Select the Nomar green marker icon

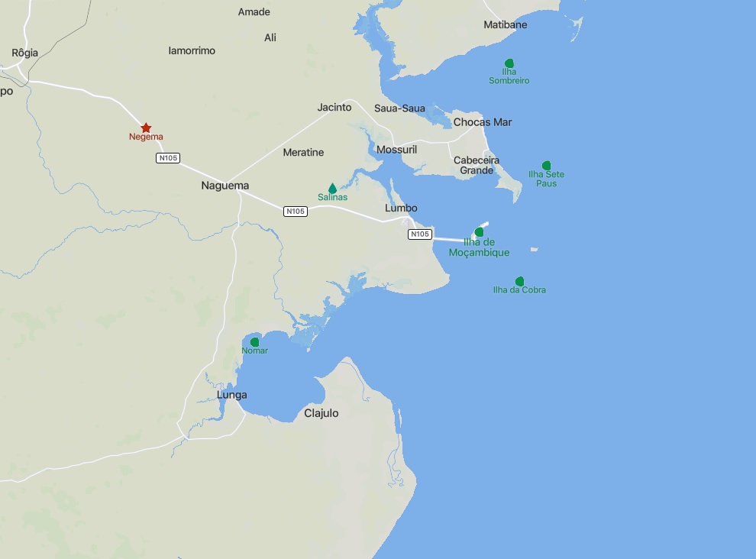click(x=254, y=342)
